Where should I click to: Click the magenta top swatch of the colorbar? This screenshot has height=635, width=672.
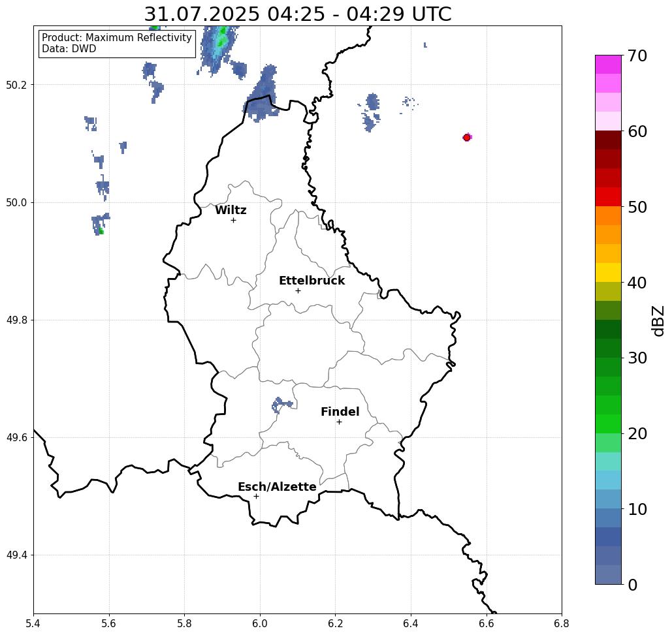pos(608,65)
